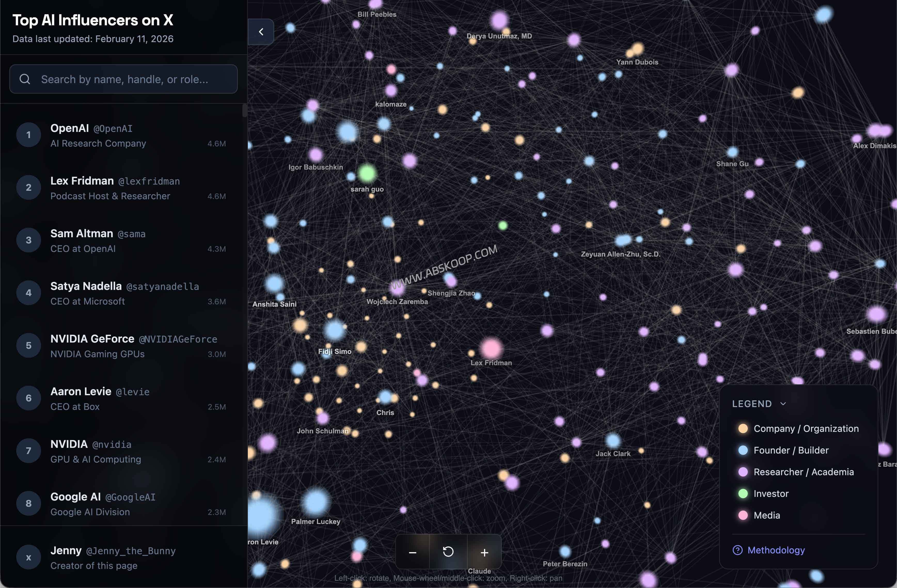The width and height of the screenshot is (897, 588).
Task: Click inside the search input field
Action: [x=124, y=79]
